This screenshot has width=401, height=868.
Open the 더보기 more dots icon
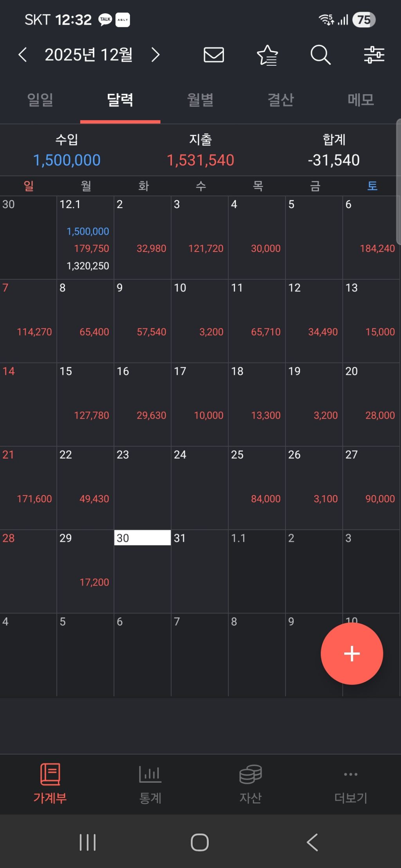350,774
